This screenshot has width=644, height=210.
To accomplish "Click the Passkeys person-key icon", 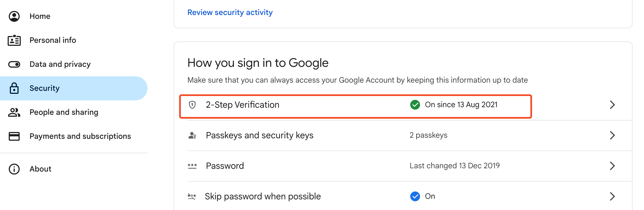I will click(x=192, y=135).
